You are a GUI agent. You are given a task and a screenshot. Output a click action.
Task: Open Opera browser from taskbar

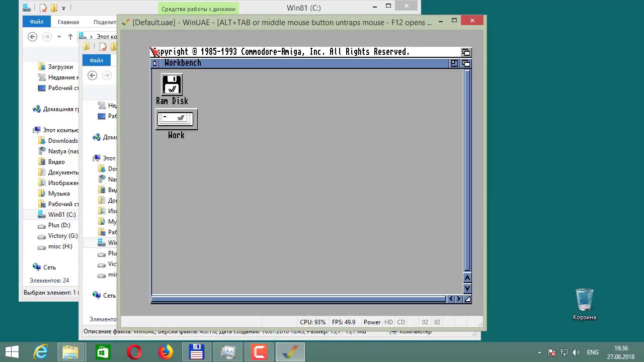[x=134, y=352]
